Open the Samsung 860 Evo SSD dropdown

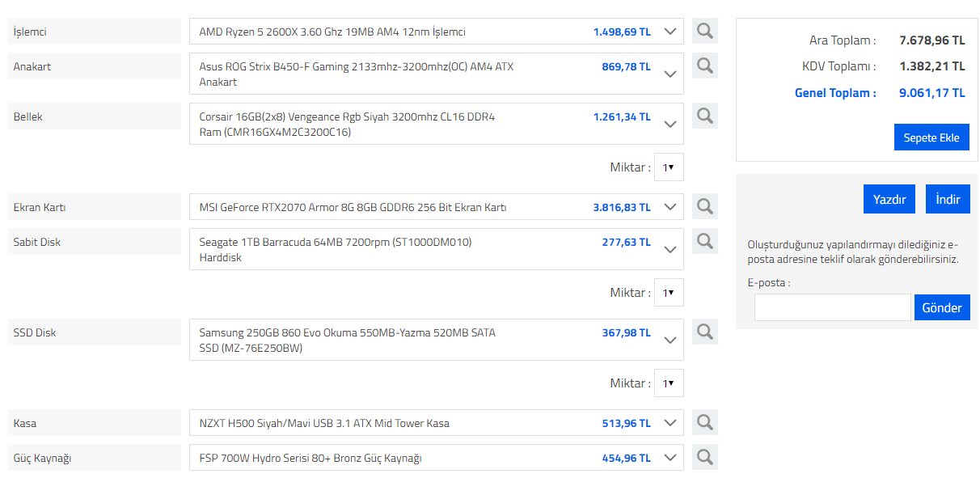pyautogui.click(x=437, y=340)
